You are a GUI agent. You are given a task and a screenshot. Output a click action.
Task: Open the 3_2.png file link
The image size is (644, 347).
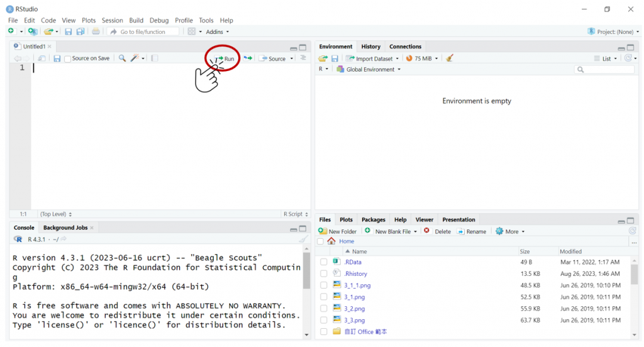tap(355, 309)
